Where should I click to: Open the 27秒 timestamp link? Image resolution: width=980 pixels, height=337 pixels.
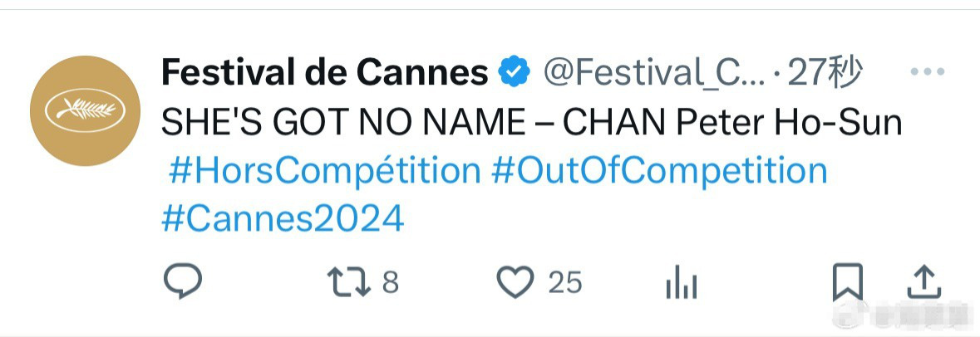825,72
